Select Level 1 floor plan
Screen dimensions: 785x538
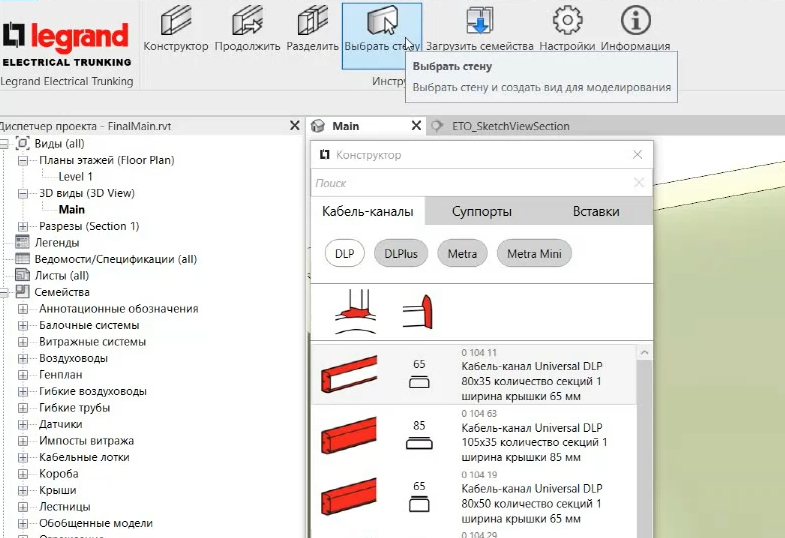point(76,177)
